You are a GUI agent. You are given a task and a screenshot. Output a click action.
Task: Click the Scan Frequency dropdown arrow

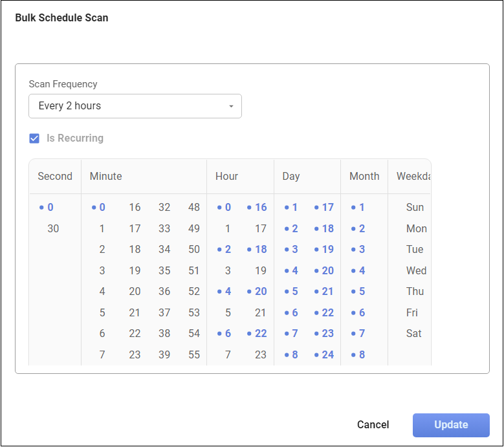point(231,107)
